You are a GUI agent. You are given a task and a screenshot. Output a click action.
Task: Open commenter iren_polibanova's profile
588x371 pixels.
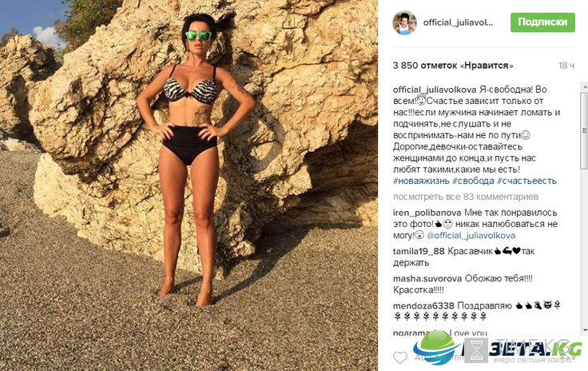point(427,213)
